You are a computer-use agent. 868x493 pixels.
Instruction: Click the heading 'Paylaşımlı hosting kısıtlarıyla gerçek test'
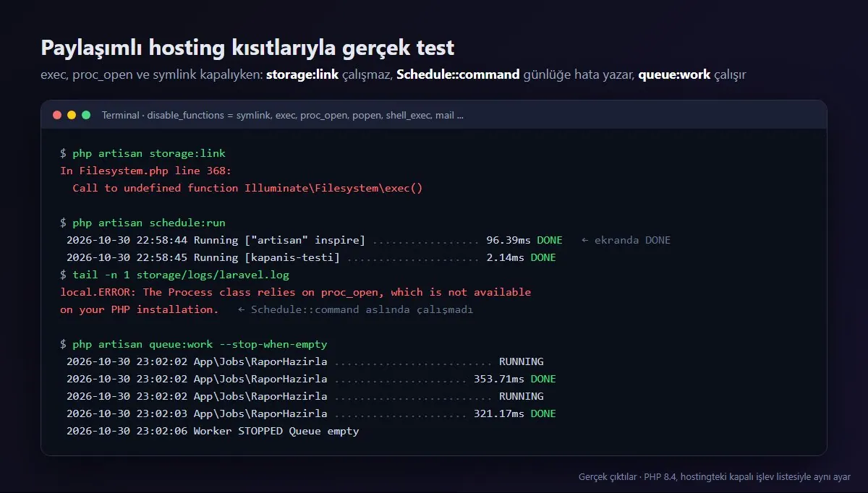(247, 48)
